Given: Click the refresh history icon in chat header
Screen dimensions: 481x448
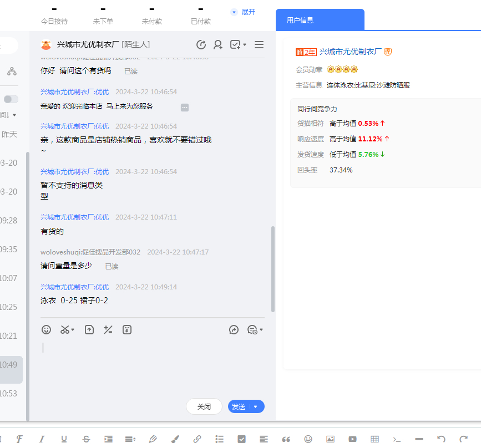Looking at the screenshot, I should (201, 45).
